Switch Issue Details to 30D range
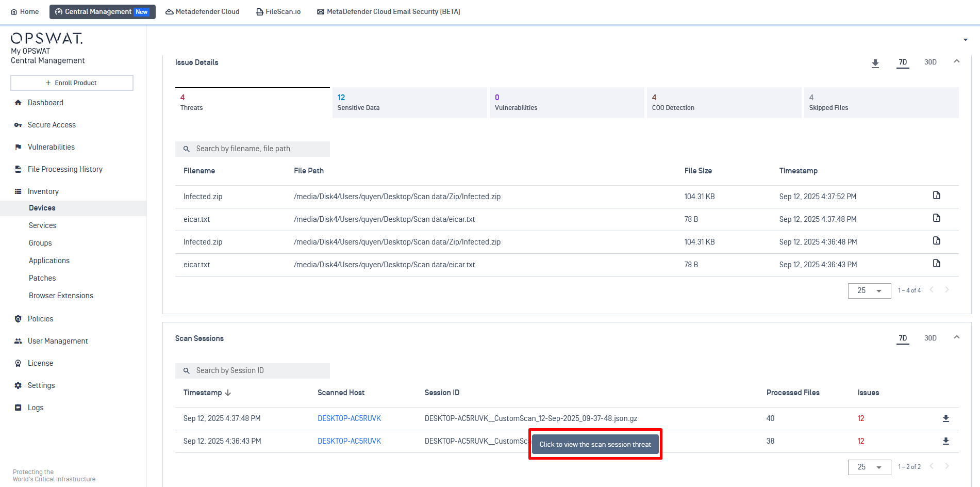 point(930,62)
